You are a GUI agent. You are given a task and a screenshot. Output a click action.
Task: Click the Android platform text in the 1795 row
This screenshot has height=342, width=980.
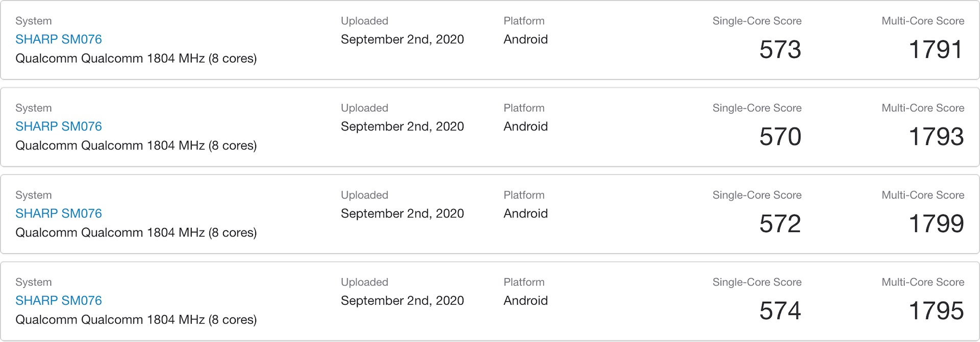(x=525, y=301)
